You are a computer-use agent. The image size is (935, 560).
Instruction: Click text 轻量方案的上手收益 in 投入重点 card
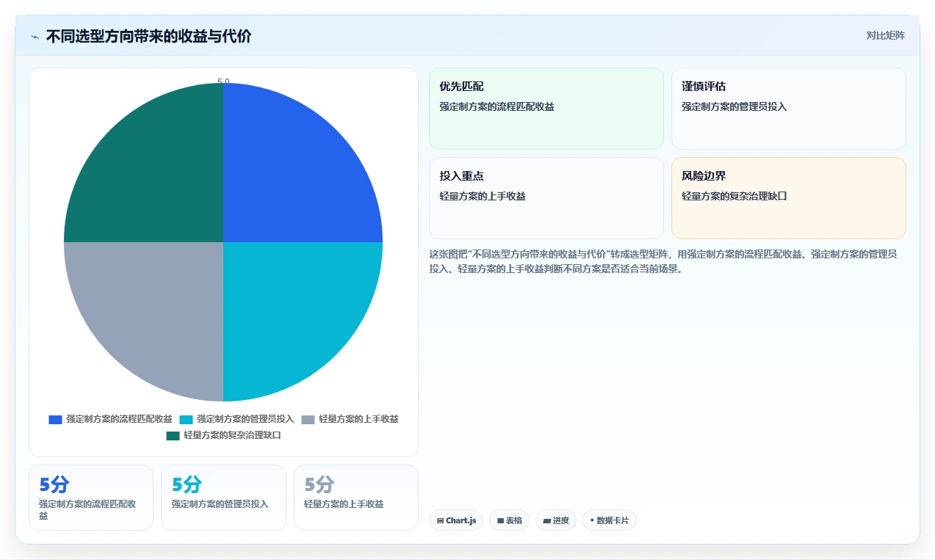pos(482,196)
